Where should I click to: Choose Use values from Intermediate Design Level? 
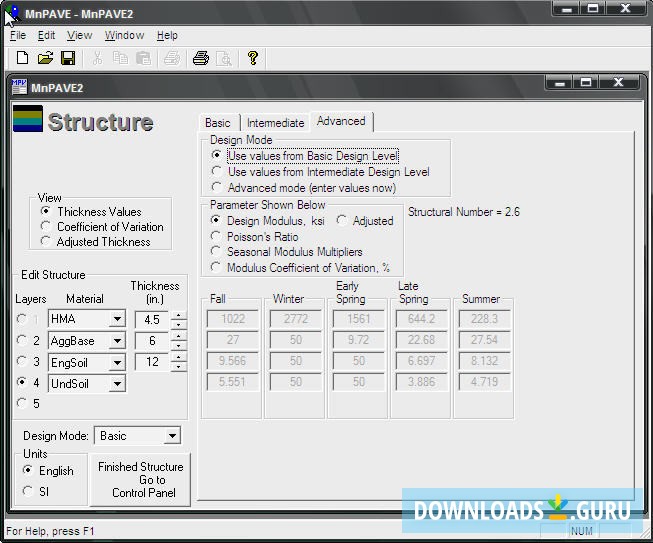(320, 172)
